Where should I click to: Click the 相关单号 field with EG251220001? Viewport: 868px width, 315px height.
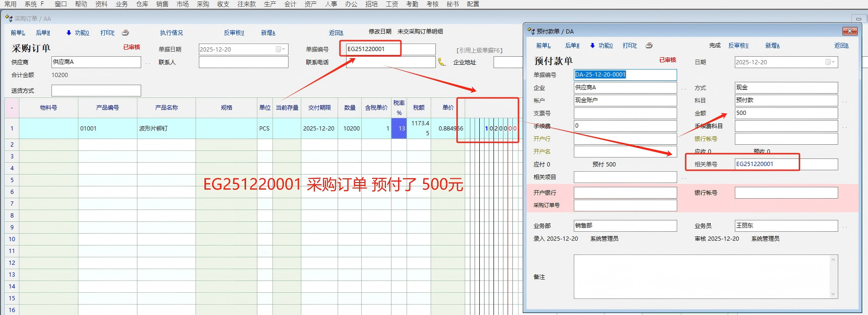coord(786,164)
